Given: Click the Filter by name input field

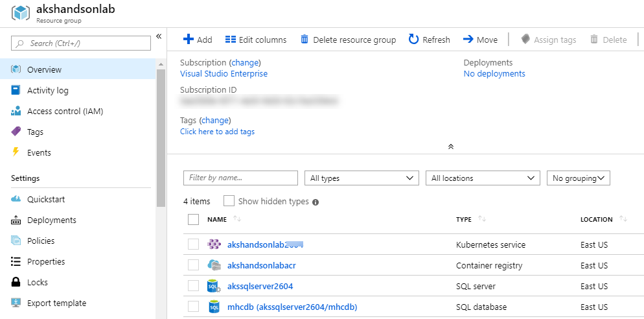Looking at the screenshot, I should point(240,178).
